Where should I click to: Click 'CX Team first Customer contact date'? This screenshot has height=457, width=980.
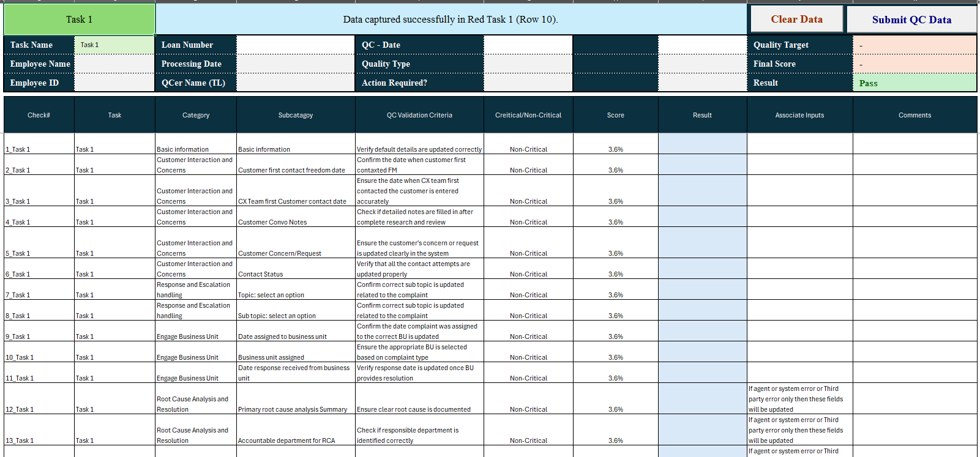pyautogui.click(x=296, y=191)
